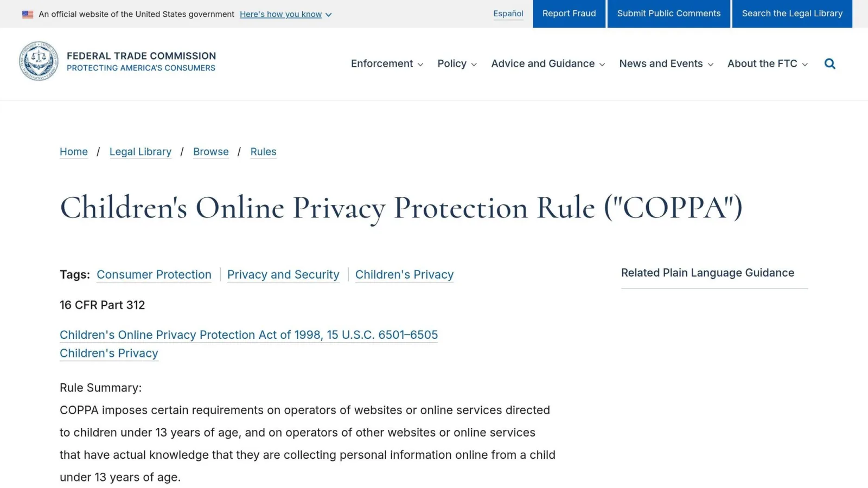Expand Advice and Guidance menu
The width and height of the screenshot is (868, 488).
click(548, 64)
